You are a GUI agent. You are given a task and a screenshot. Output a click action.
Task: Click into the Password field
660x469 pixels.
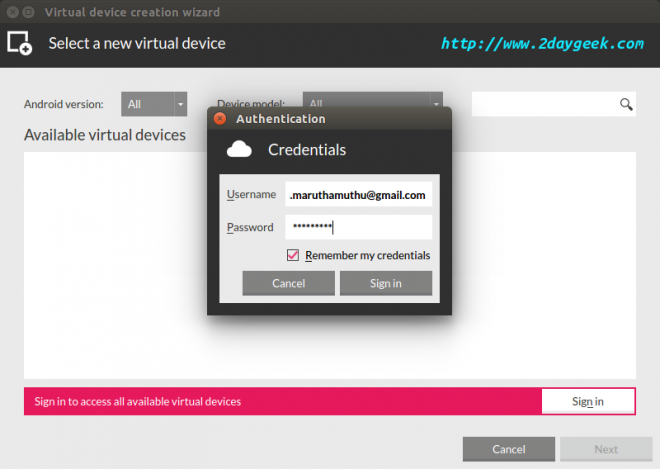point(358,227)
